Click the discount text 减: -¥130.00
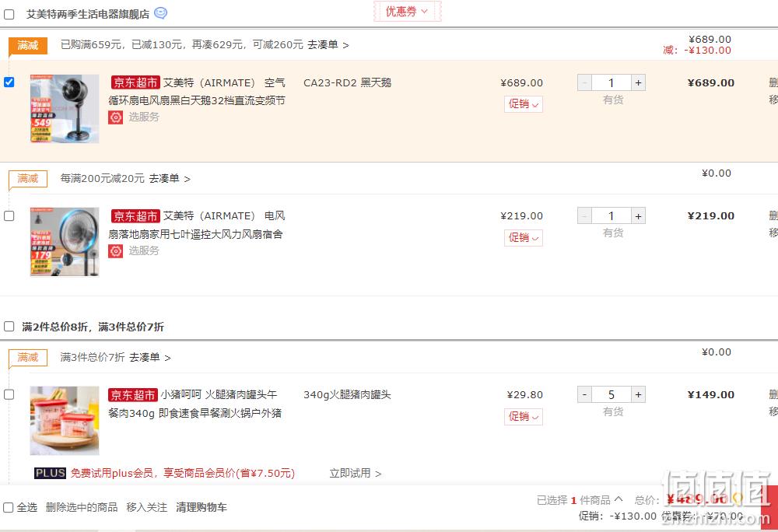The image size is (778, 532). pos(697,50)
